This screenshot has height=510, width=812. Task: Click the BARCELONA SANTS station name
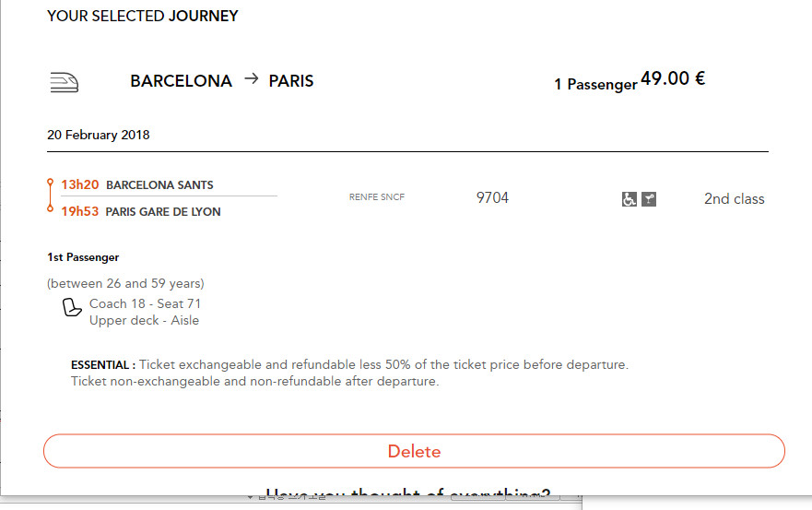(159, 185)
